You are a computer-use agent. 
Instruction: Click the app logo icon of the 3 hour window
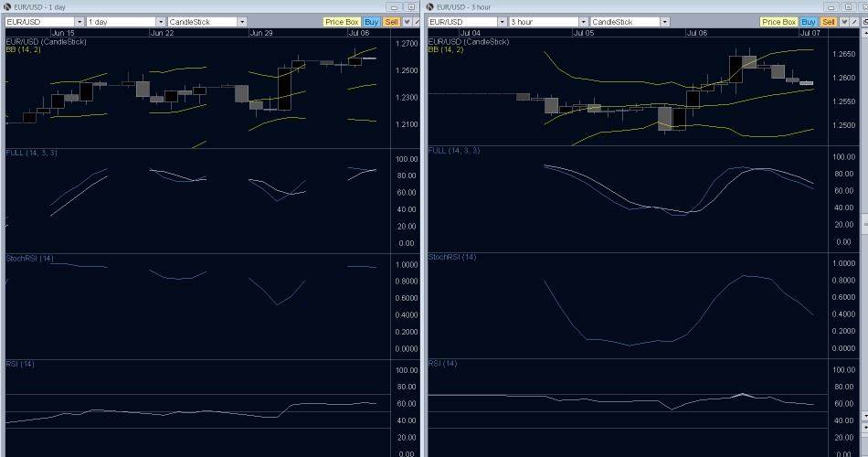tap(430, 6)
